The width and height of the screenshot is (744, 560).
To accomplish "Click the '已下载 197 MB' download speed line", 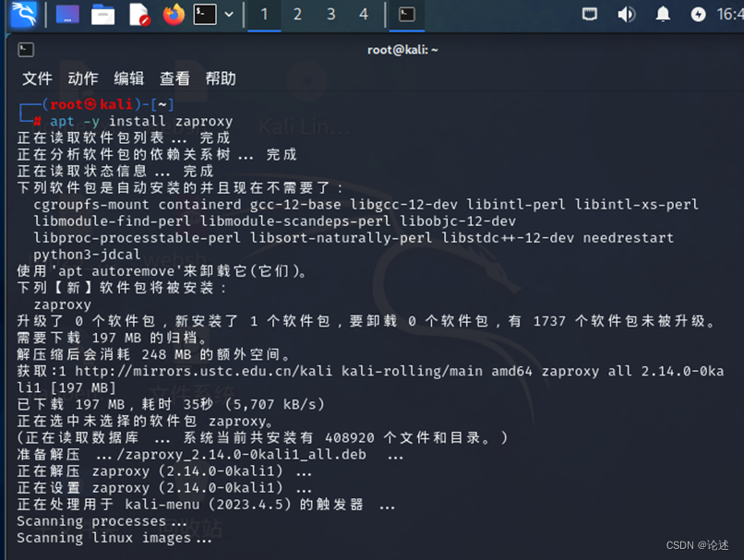I will coord(171,404).
